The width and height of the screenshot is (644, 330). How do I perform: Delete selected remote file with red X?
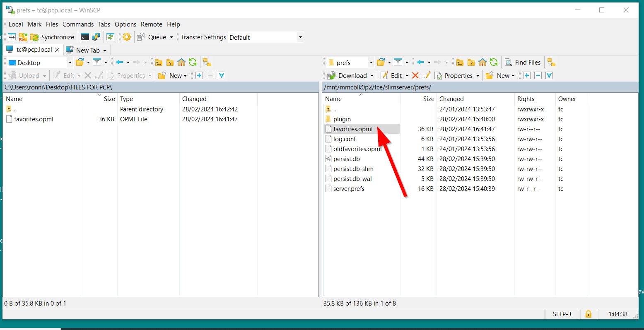click(x=415, y=75)
